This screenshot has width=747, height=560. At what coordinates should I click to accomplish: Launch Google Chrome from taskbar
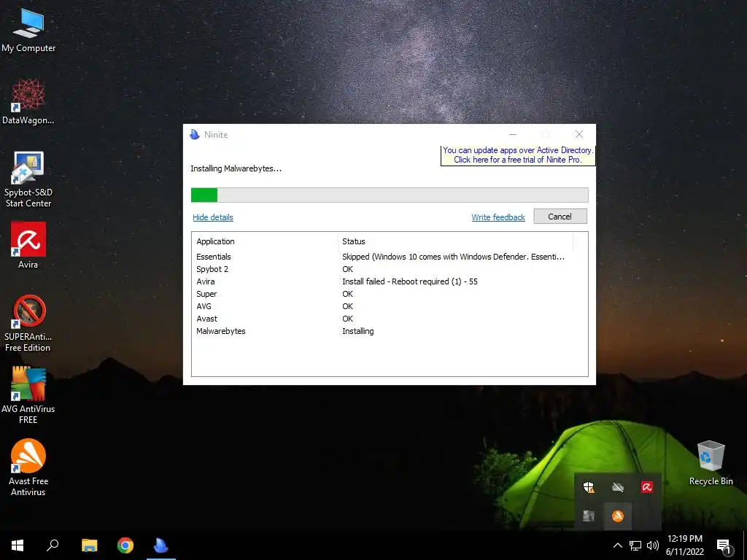pos(125,545)
